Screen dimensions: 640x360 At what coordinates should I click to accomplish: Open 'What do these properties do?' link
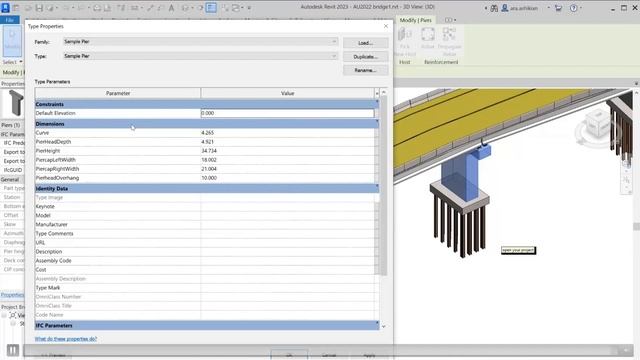66,339
